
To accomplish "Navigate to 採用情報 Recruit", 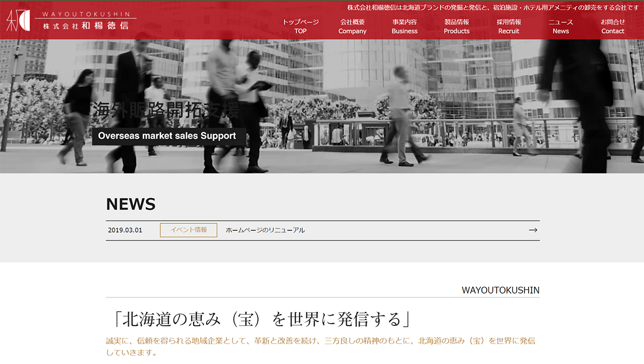I will [508, 26].
